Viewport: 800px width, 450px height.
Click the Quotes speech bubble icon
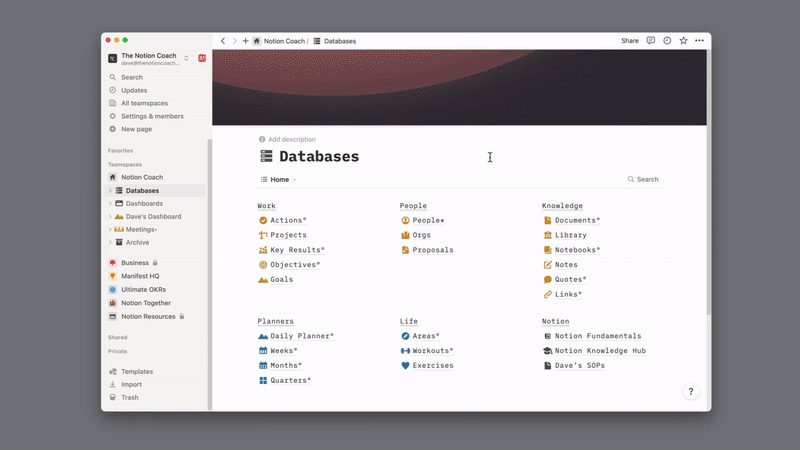[547, 280]
